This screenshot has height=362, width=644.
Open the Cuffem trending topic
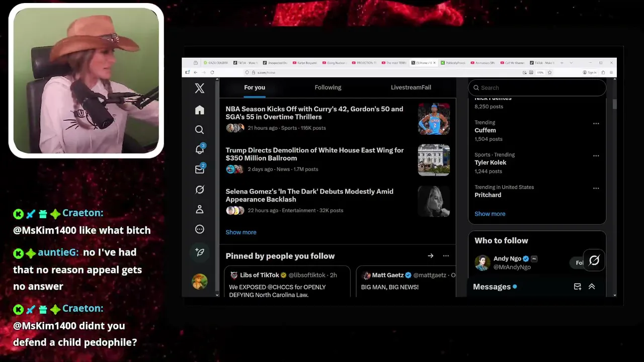(x=485, y=130)
